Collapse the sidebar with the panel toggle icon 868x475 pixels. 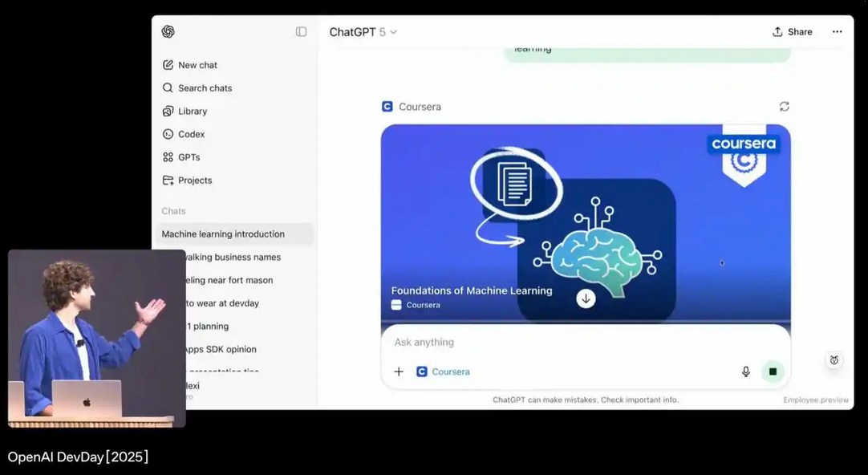(301, 32)
